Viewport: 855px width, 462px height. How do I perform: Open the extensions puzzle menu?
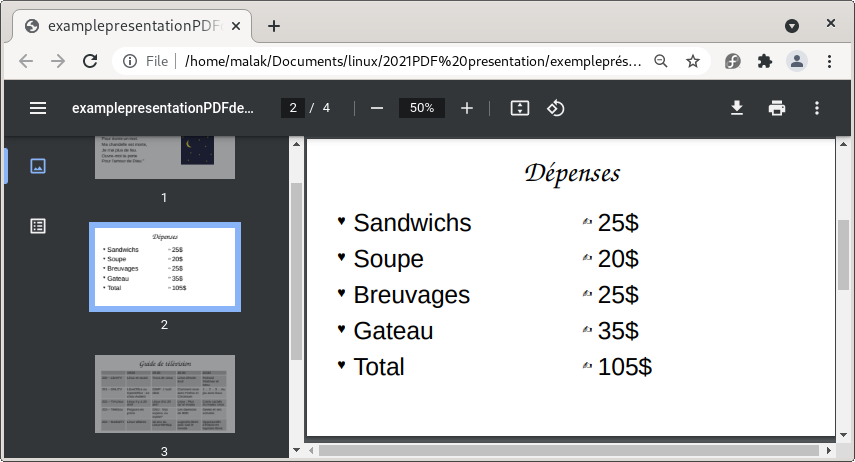765,61
